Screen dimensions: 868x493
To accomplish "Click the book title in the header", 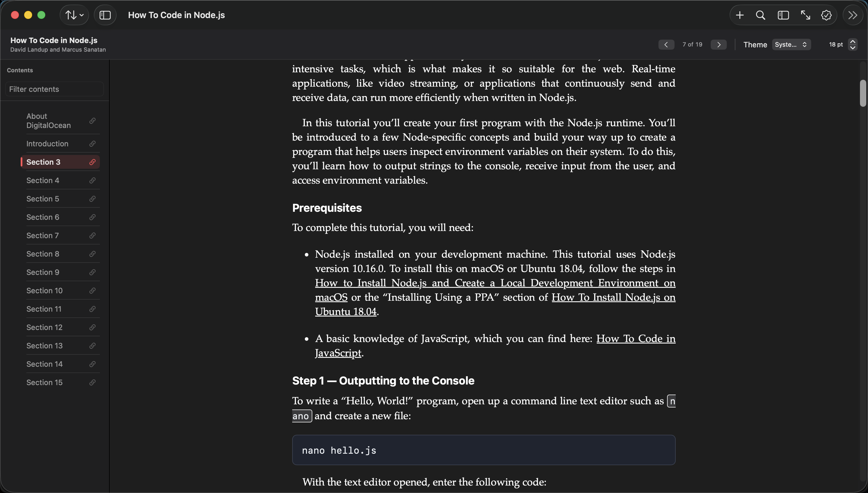I will click(54, 40).
